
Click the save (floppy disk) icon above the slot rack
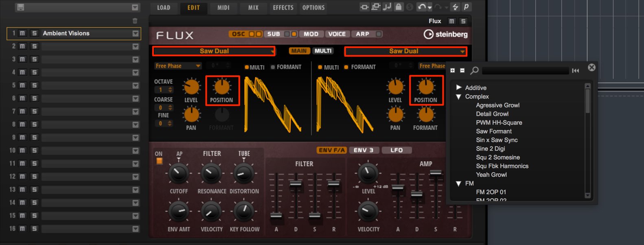[x=20, y=7]
